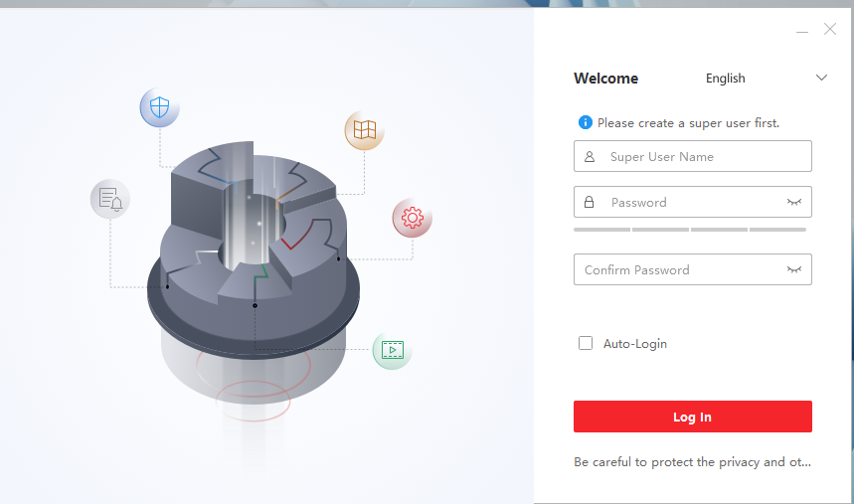This screenshot has height=504, width=854.
Task: Click the padlock icon in password field
Action: click(590, 203)
